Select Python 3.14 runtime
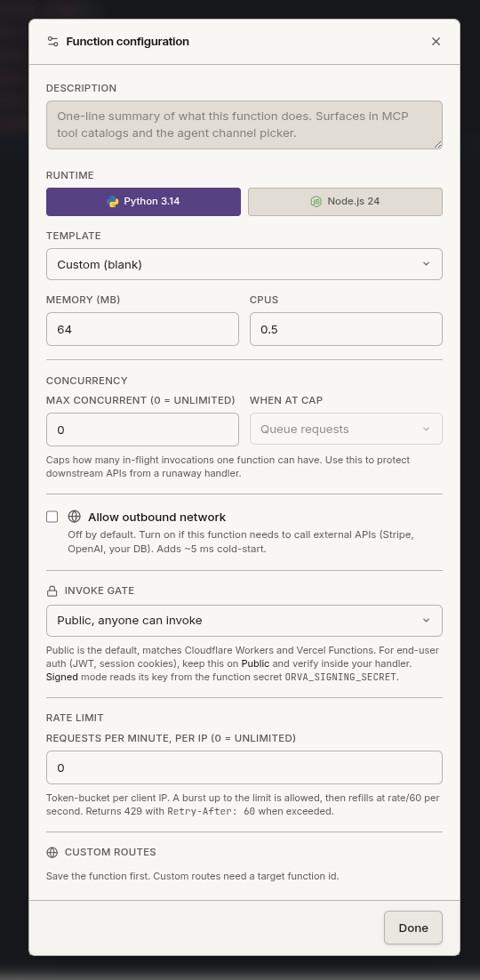This screenshot has height=980, width=480. point(143,202)
